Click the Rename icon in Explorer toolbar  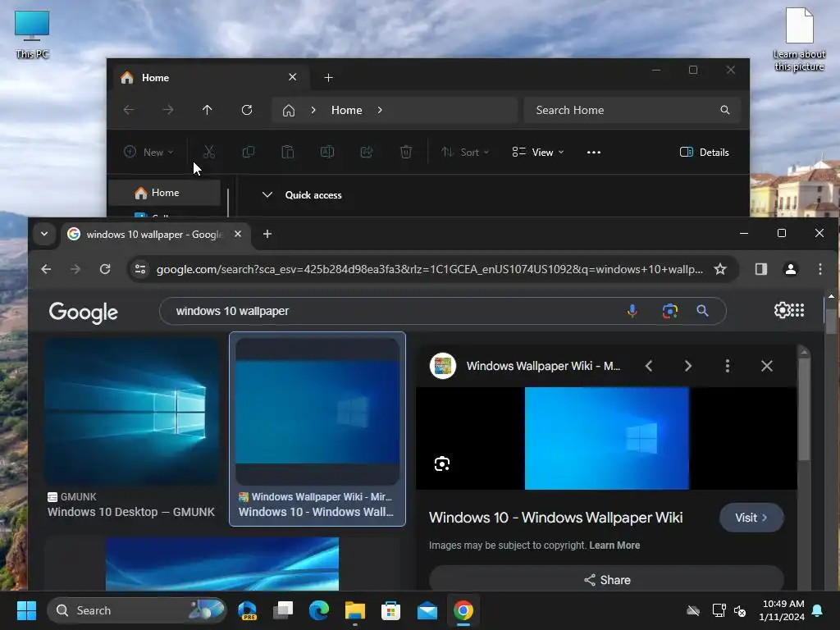(x=327, y=152)
